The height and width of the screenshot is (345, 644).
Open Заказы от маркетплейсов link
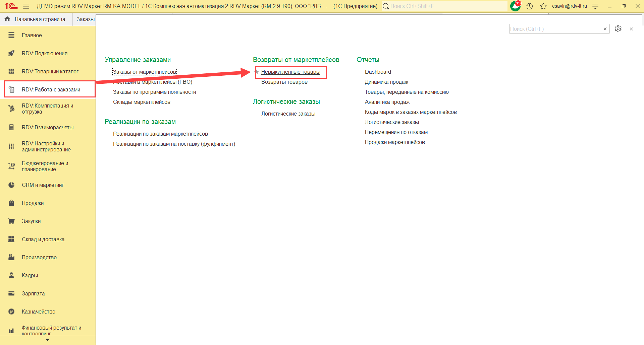click(144, 72)
